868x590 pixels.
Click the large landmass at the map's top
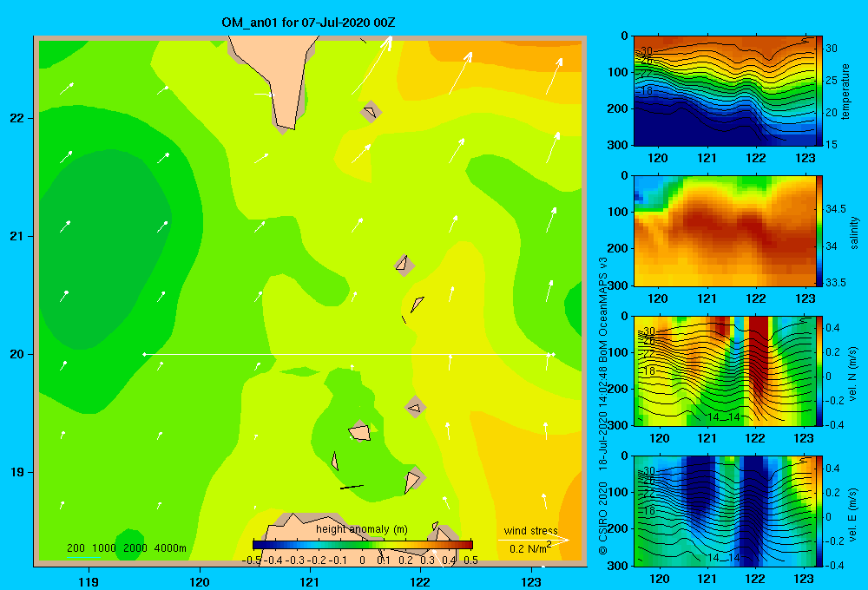(x=277, y=77)
